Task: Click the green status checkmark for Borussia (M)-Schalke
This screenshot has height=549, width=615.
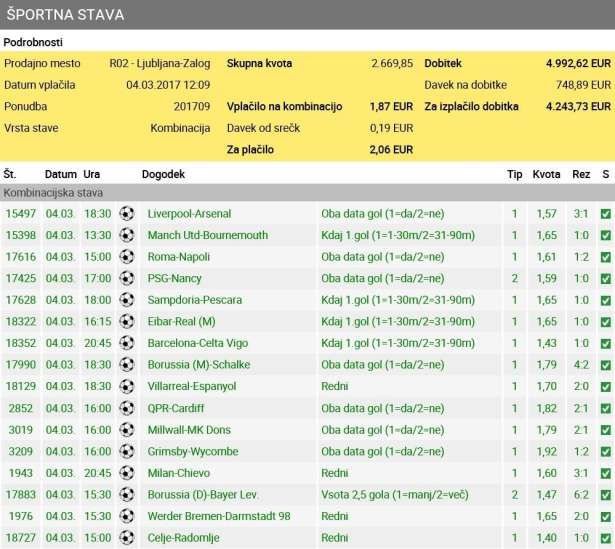Action: tap(606, 365)
